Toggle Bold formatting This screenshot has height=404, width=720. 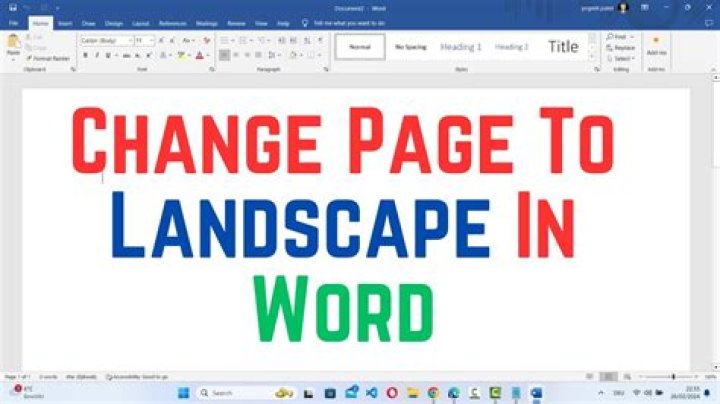(85, 55)
